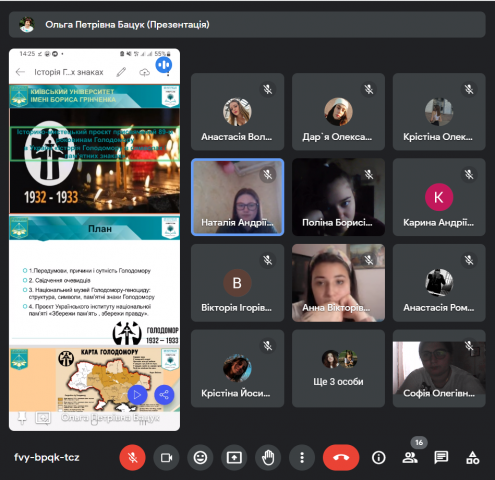495x480 pixels.
Task: Click the present now screen-share icon
Action: pyautogui.click(x=234, y=457)
